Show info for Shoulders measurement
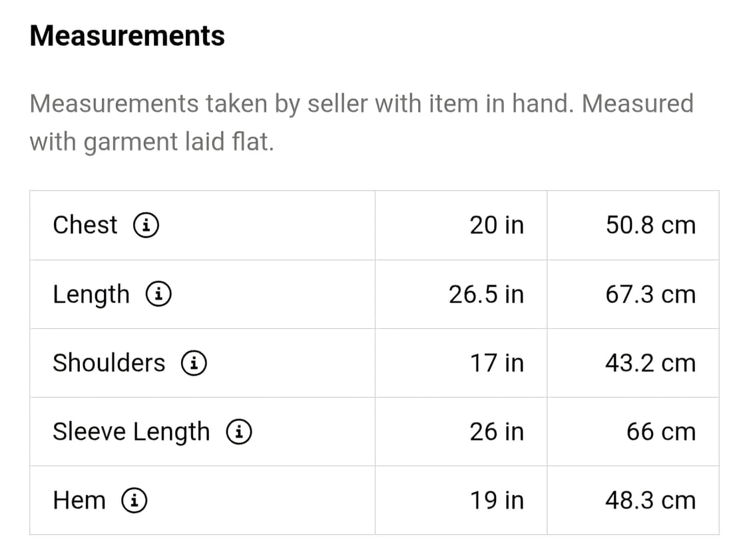Screen dimensions: 749x560 click(x=194, y=364)
